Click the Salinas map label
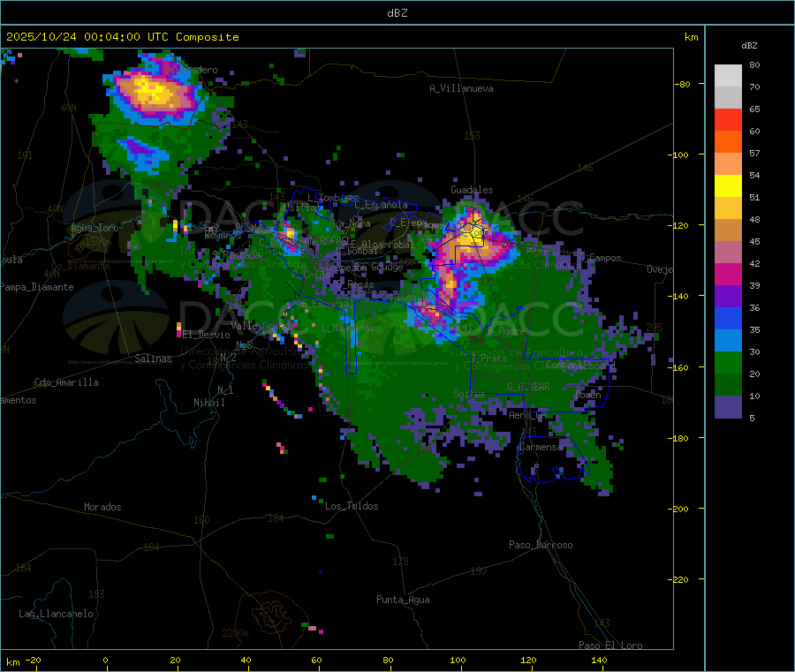The height and width of the screenshot is (672, 795). click(153, 359)
